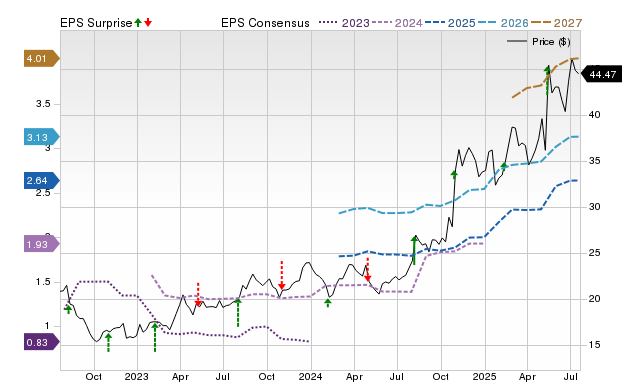Select the 2024 label on time axis
This screenshot has height=382, width=640.
pos(310,376)
